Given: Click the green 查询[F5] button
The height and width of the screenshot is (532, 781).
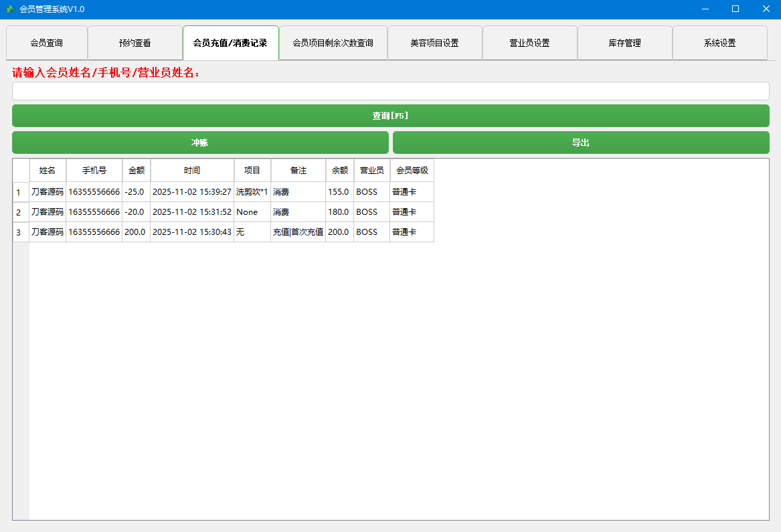Looking at the screenshot, I should point(390,115).
